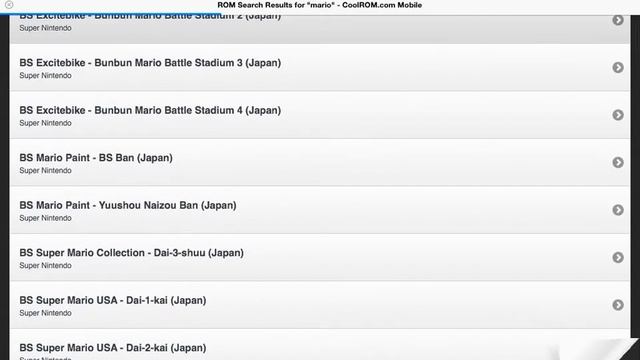Viewport: 640px width, 360px height.
Task: Open BS Mario Paint - Yuushou Naizou Ban (Japan)
Action: click(320, 210)
